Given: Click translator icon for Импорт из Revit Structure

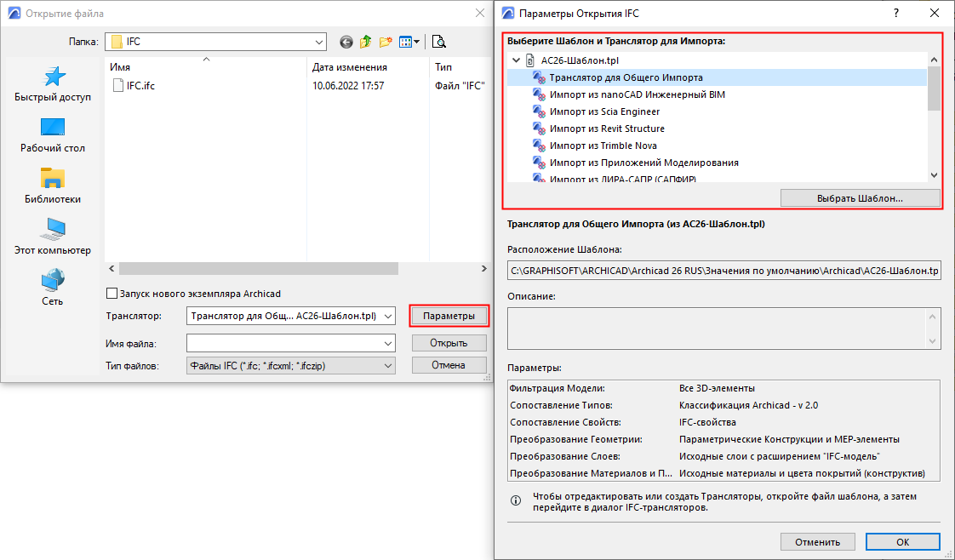Looking at the screenshot, I should (539, 129).
